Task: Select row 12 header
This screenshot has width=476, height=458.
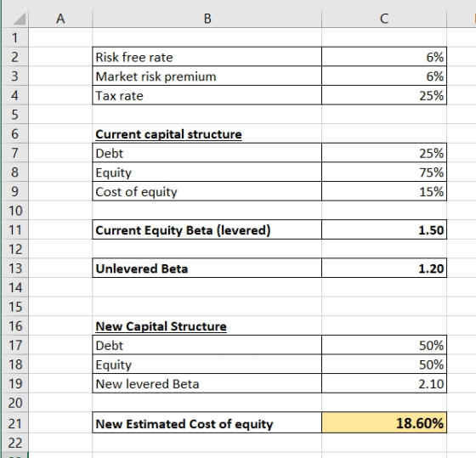Action: pos(15,249)
